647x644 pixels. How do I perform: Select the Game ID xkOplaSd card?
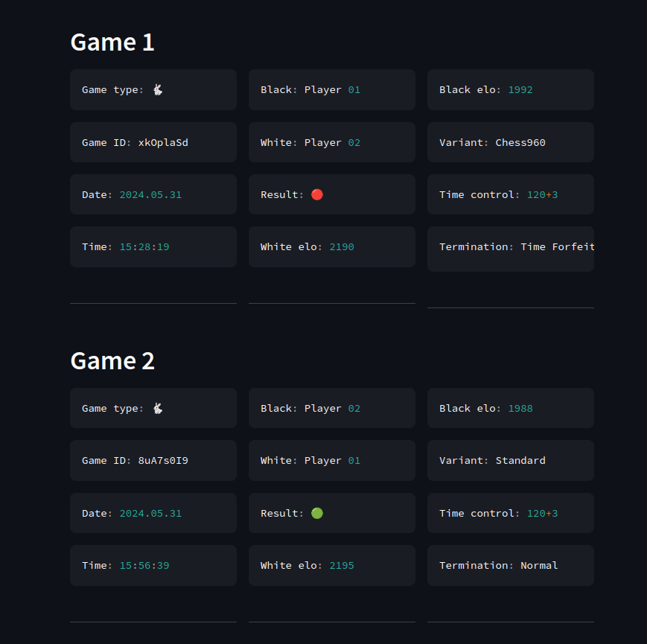coord(153,142)
